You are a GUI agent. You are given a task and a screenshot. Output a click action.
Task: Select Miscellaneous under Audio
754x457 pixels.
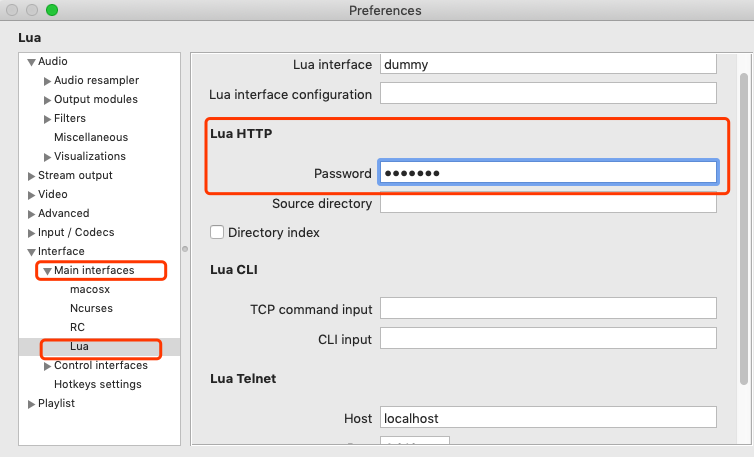[x=91, y=138]
